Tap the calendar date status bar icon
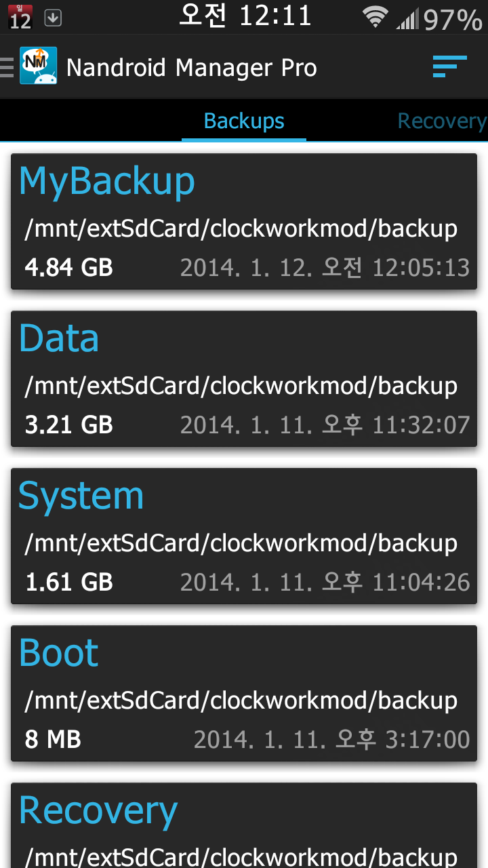 (20, 18)
